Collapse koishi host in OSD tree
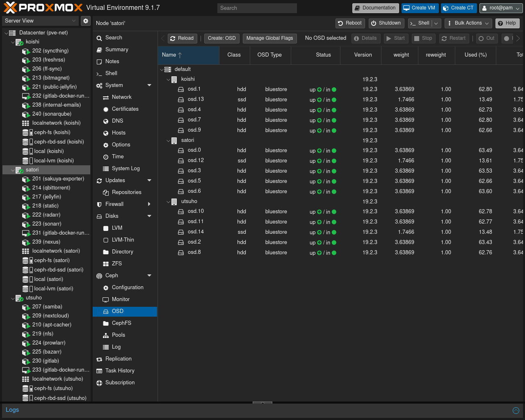Screen dimensions: 525x420 [168, 80]
